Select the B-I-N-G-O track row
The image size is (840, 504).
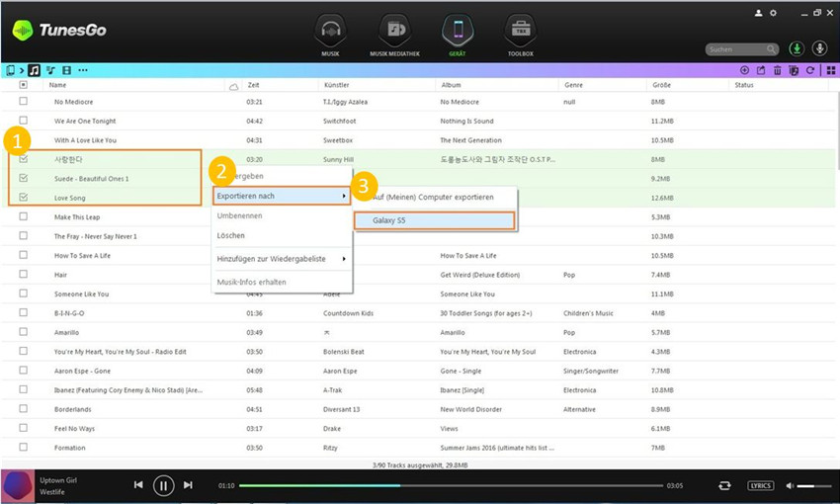(418, 313)
